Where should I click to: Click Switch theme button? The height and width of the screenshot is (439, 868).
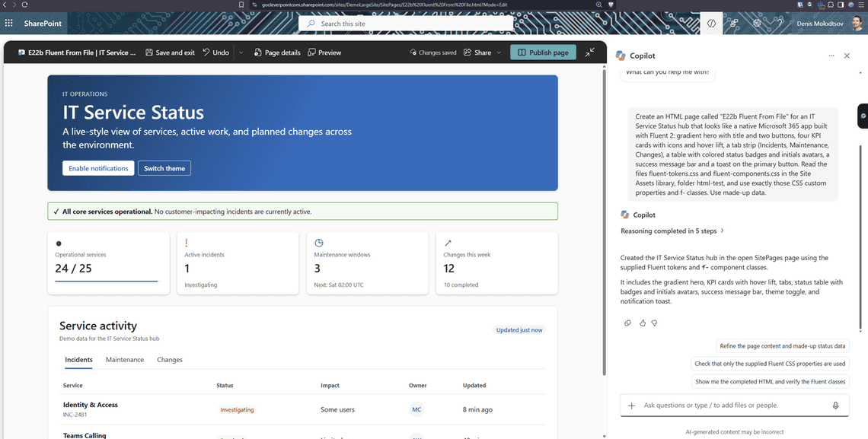tap(164, 168)
